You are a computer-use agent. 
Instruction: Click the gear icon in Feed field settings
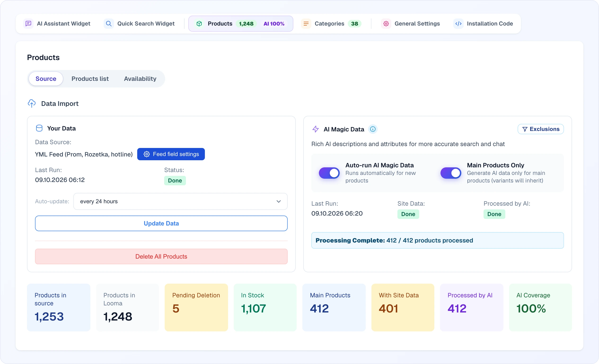[147, 154]
